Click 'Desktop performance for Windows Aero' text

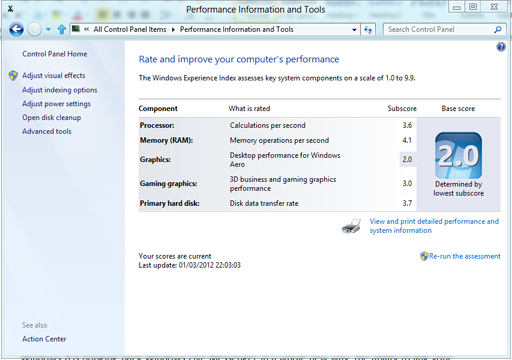click(285, 160)
